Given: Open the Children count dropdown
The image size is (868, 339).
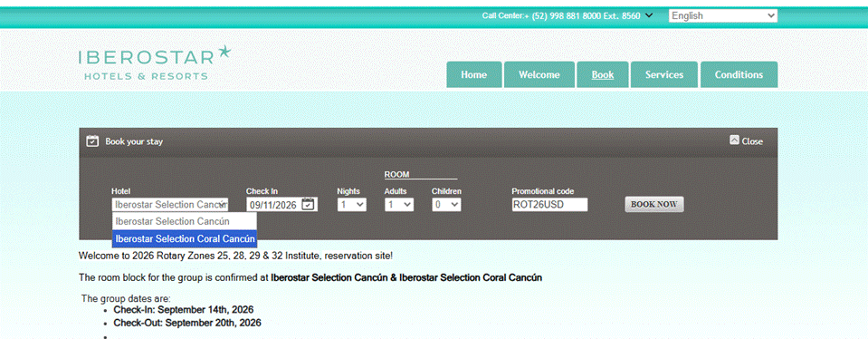Looking at the screenshot, I should (x=446, y=205).
